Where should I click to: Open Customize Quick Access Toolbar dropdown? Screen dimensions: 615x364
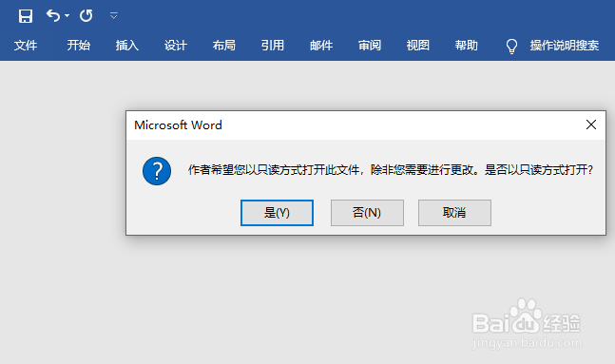tap(114, 16)
